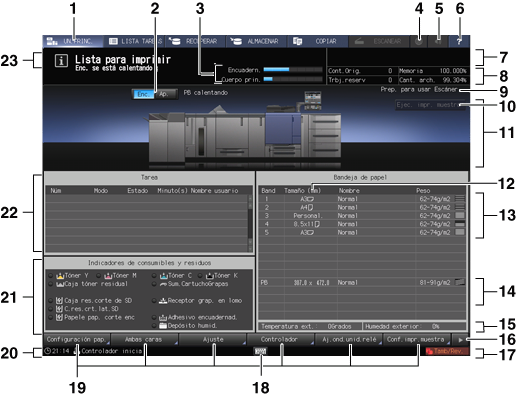Click the red Tamb/Rev. status button
517x397 pixels.
(447, 351)
